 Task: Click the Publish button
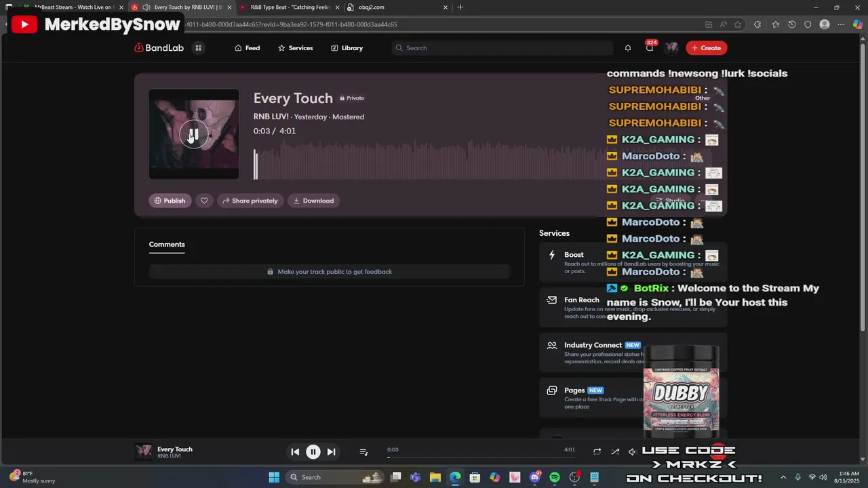pos(170,201)
